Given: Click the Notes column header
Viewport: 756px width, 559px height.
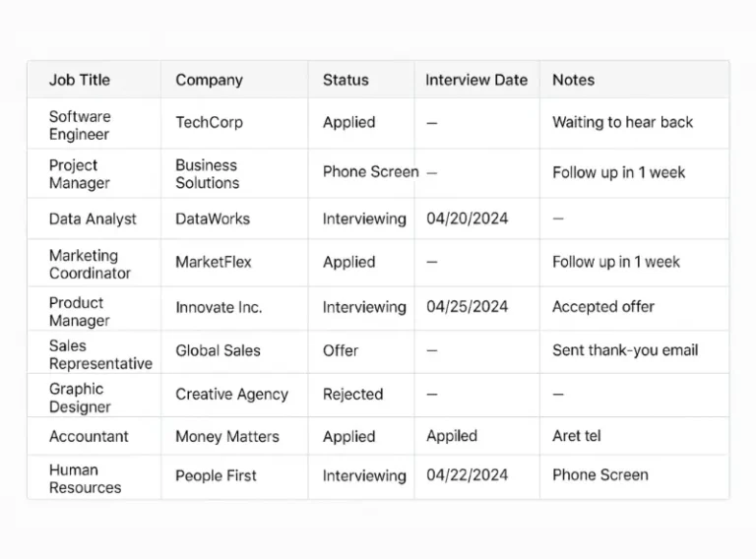Looking at the screenshot, I should 573,80.
